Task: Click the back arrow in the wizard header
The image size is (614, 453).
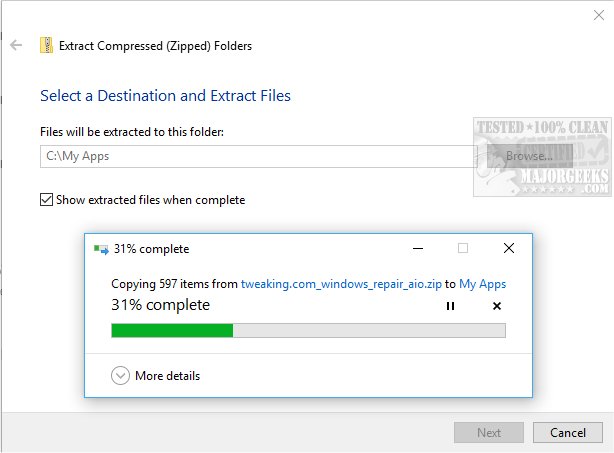Action: [x=16, y=45]
